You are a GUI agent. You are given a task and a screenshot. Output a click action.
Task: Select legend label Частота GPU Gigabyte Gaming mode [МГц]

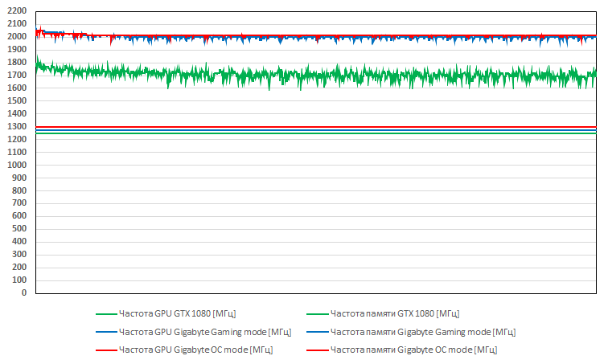point(204,332)
